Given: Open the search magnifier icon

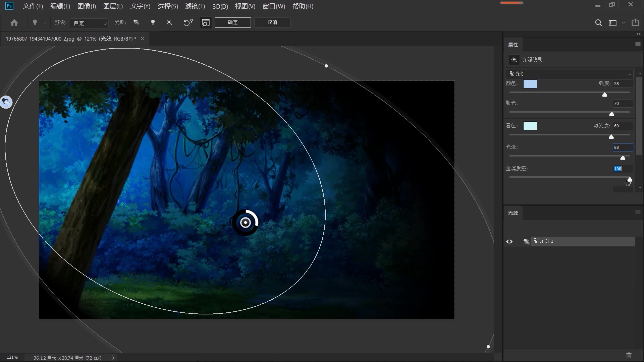Looking at the screenshot, I should tap(598, 22).
